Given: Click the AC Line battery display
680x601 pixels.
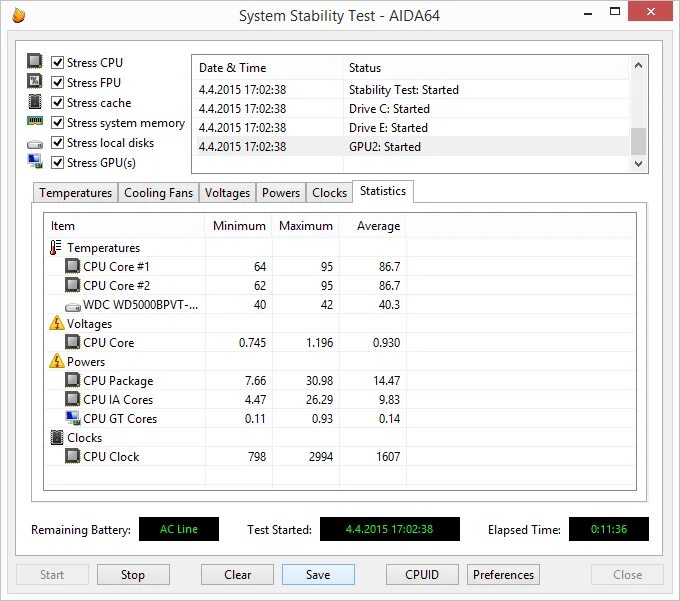Looking at the screenshot, I should click(x=179, y=529).
